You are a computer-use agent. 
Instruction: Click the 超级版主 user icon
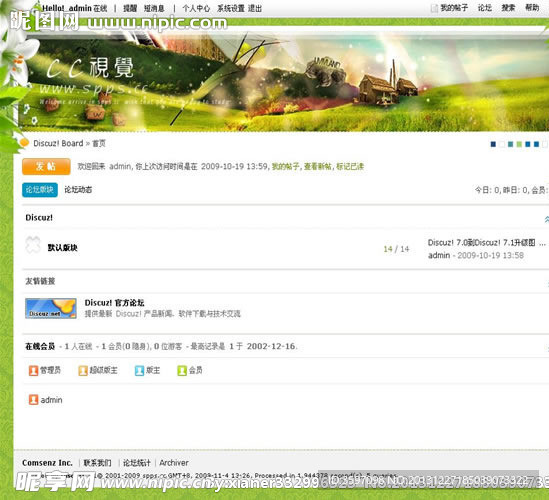[83, 370]
